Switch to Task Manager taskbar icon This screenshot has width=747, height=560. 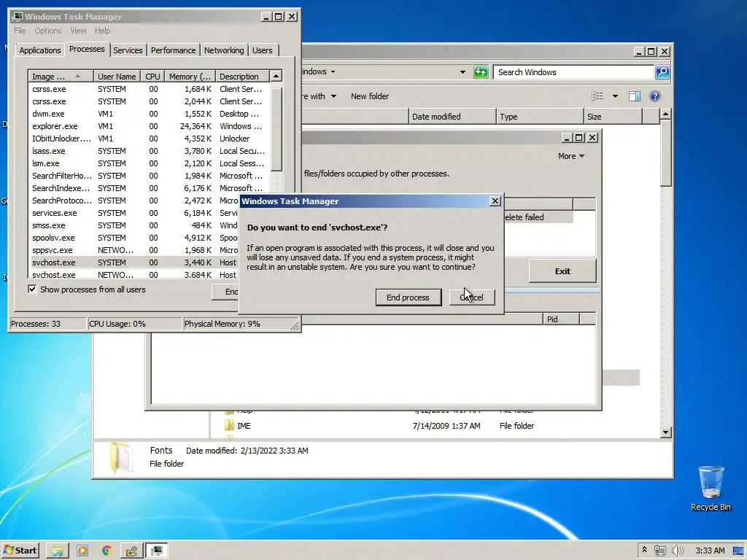[x=157, y=551]
